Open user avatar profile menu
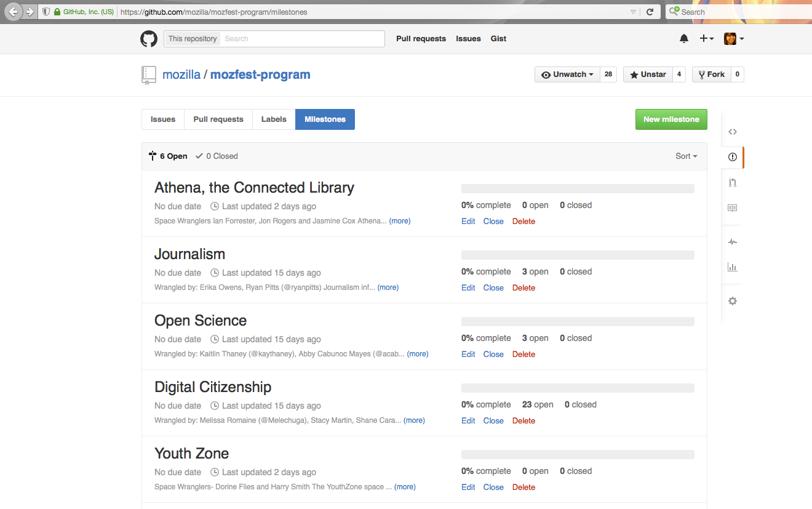Screen dimensions: 812x509 [734, 39]
